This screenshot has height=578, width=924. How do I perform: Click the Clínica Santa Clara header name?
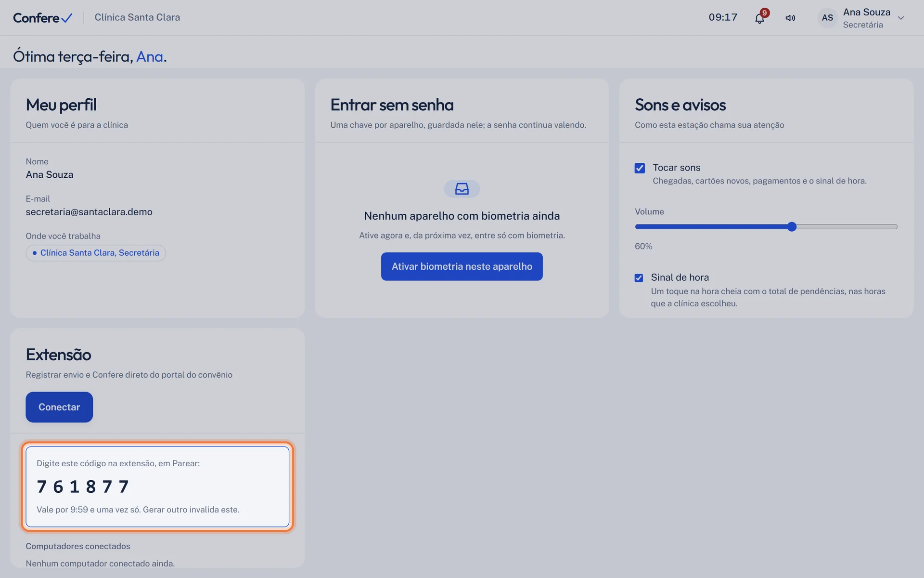[137, 17]
